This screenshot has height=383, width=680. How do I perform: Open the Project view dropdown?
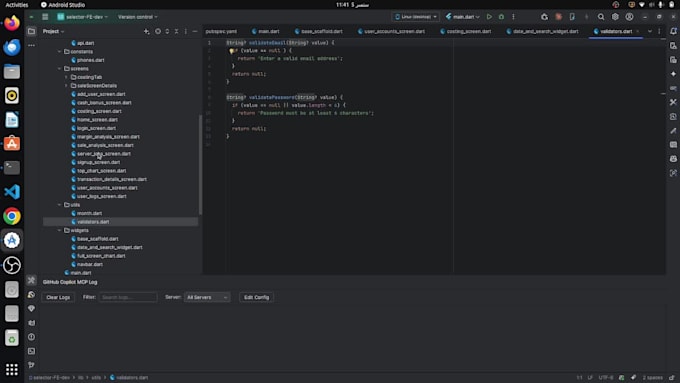(53, 31)
